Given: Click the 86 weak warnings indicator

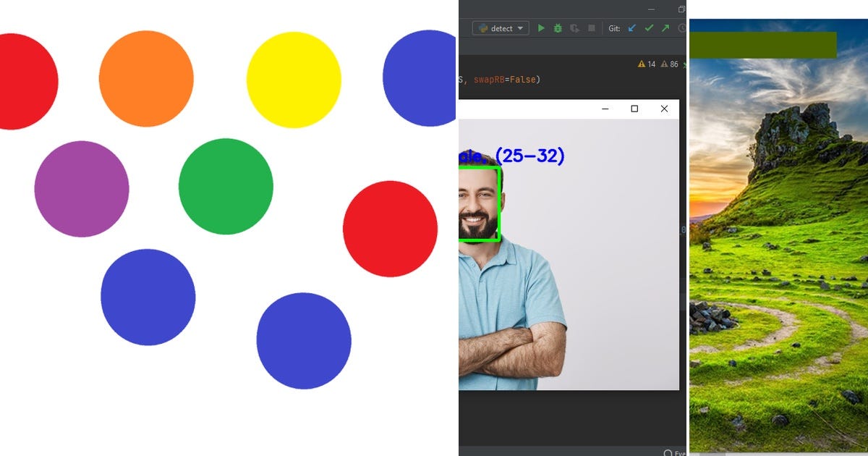Looking at the screenshot, I should [x=671, y=64].
